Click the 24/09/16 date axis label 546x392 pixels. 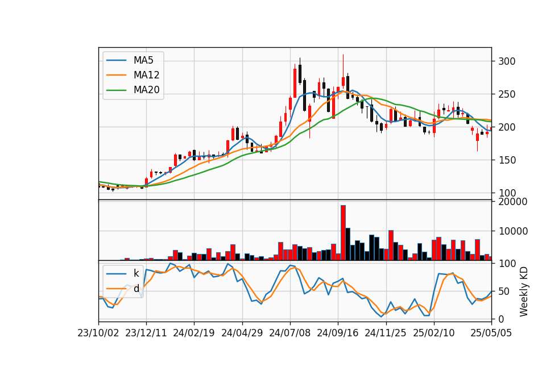click(337, 333)
